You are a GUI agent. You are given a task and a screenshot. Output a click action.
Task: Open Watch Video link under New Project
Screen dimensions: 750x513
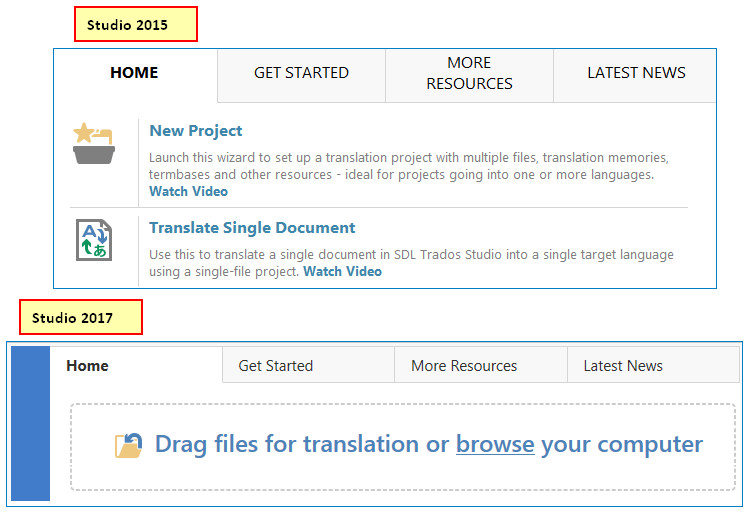pyautogui.click(x=189, y=191)
